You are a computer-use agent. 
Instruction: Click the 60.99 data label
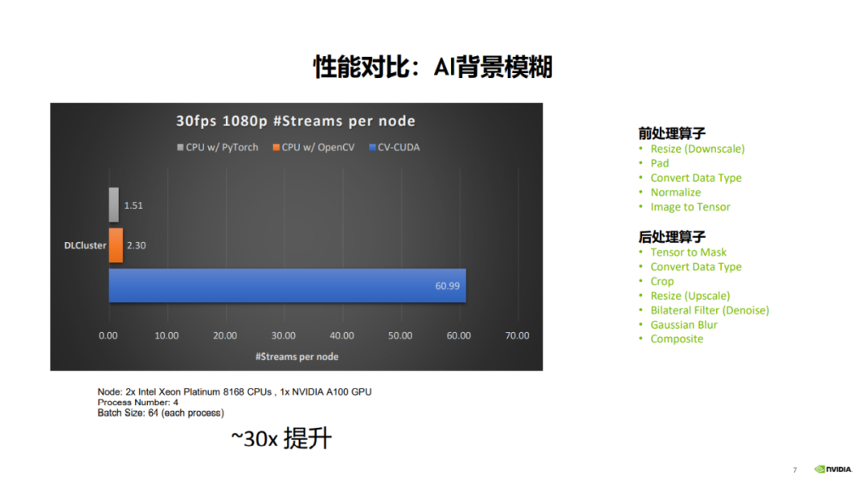click(448, 285)
